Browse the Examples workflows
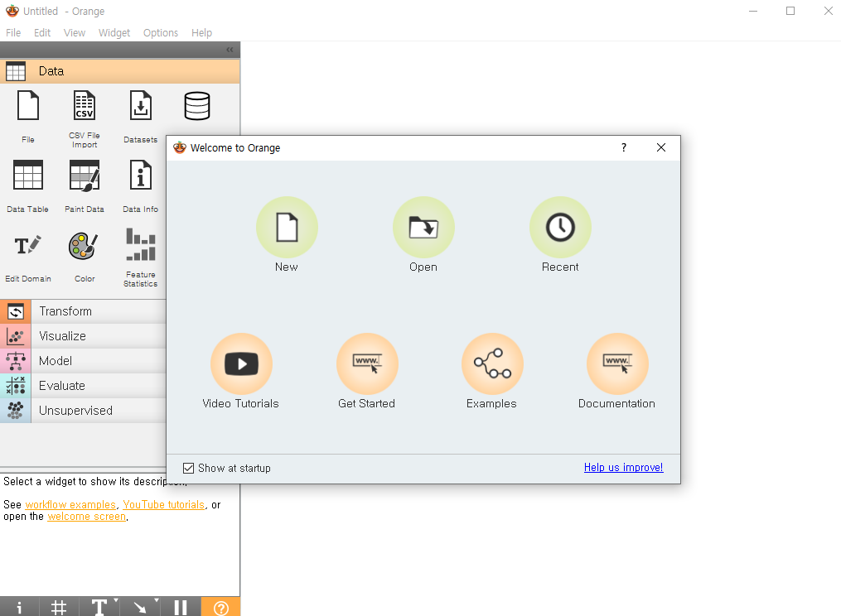The width and height of the screenshot is (841, 616). click(492, 364)
